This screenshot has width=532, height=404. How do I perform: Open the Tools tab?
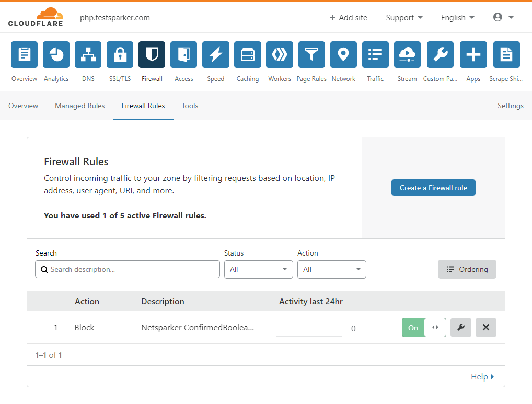[189, 106]
